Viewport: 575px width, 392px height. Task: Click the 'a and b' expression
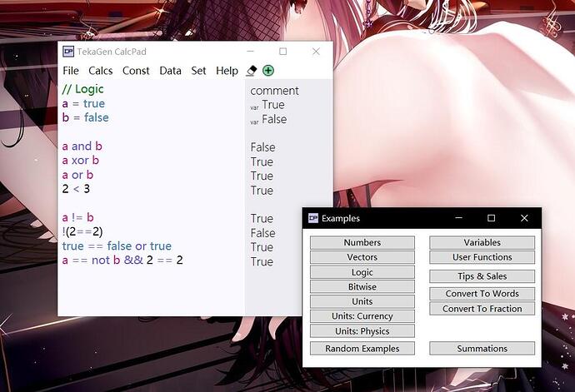[x=82, y=146]
